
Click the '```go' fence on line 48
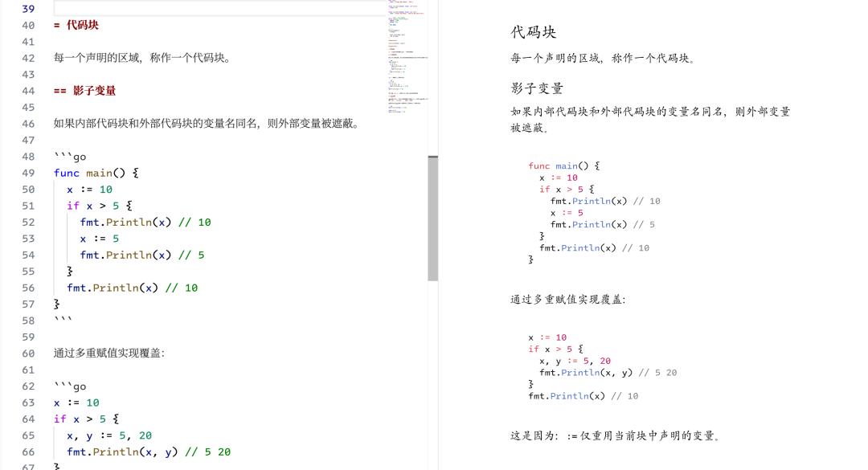click(70, 157)
